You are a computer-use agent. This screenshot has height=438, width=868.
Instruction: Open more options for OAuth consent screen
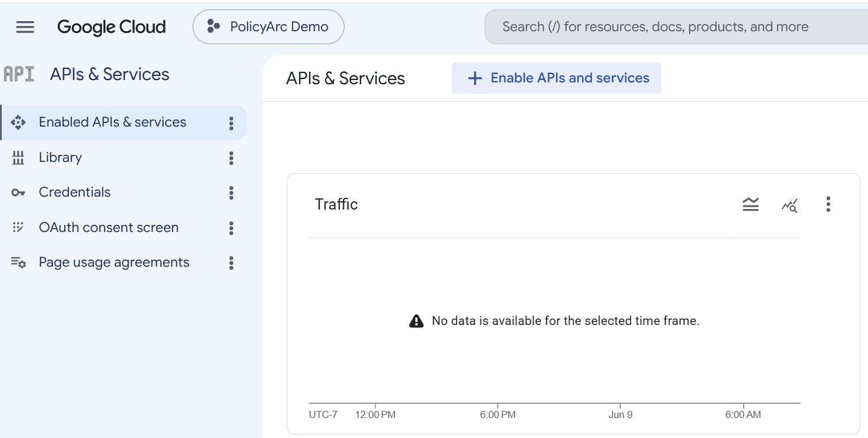pyautogui.click(x=231, y=228)
